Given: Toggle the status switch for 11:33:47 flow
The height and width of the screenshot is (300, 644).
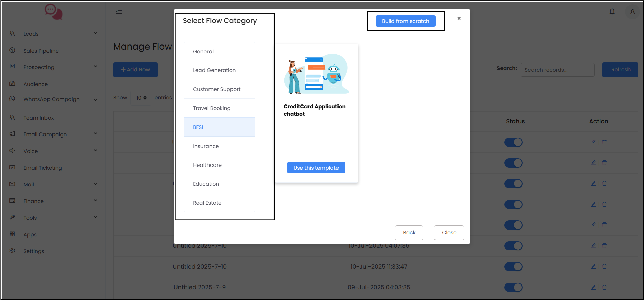Looking at the screenshot, I should (513, 267).
